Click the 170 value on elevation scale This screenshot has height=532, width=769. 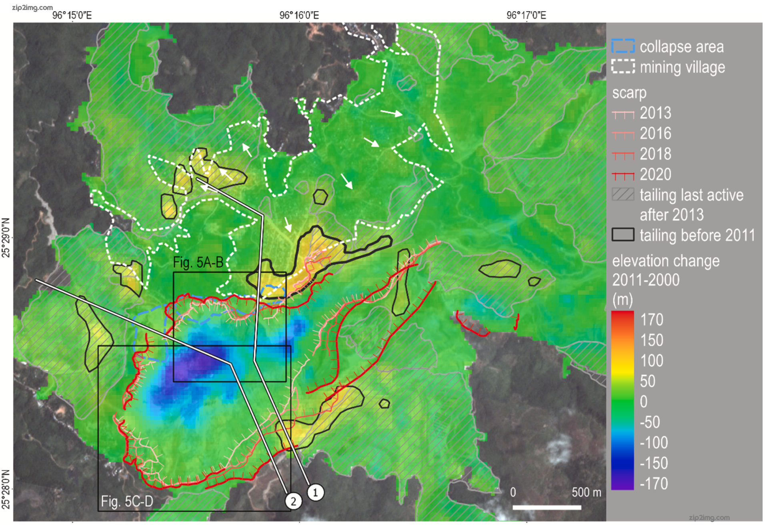(652, 320)
